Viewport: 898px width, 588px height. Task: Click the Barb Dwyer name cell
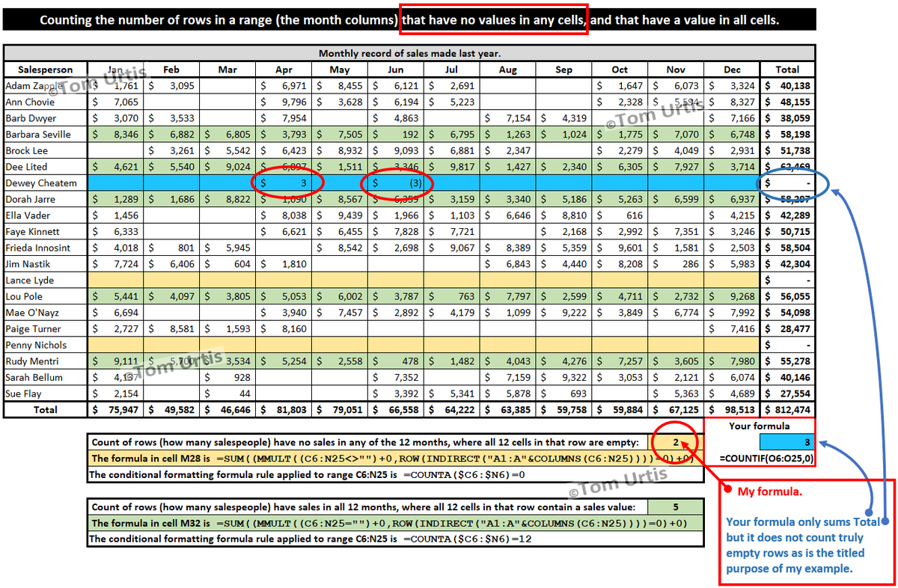[x=46, y=118]
